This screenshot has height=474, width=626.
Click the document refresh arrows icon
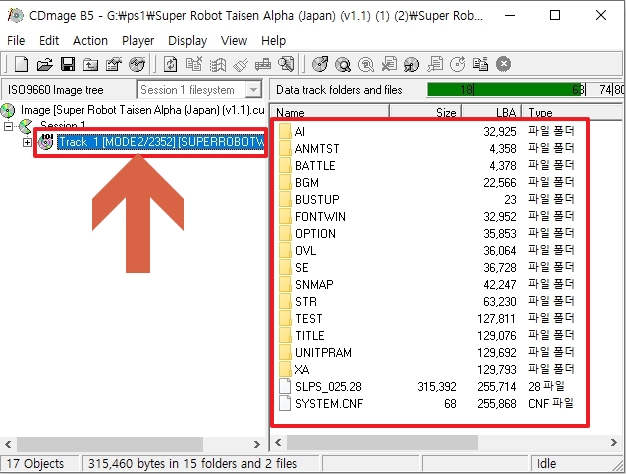click(171, 64)
